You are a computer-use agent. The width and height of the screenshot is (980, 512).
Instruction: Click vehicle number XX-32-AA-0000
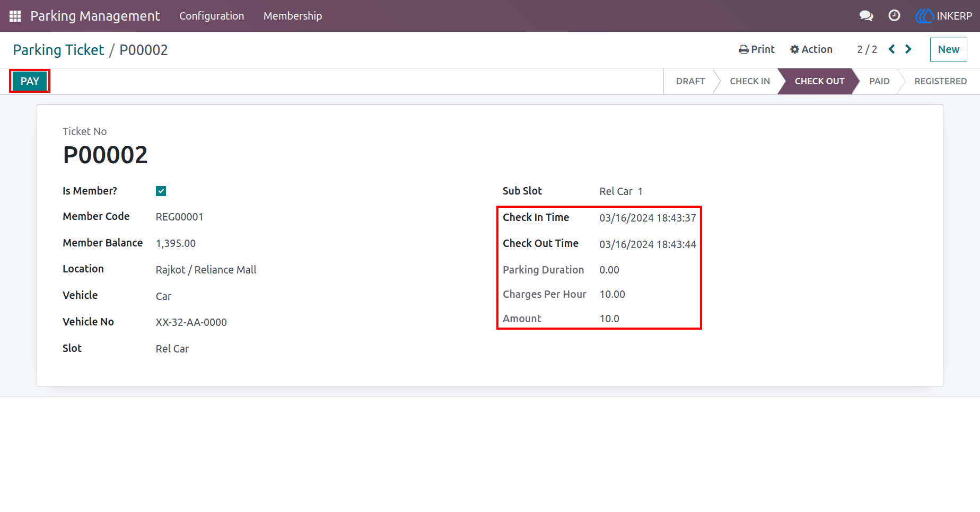click(x=191, y=322)
